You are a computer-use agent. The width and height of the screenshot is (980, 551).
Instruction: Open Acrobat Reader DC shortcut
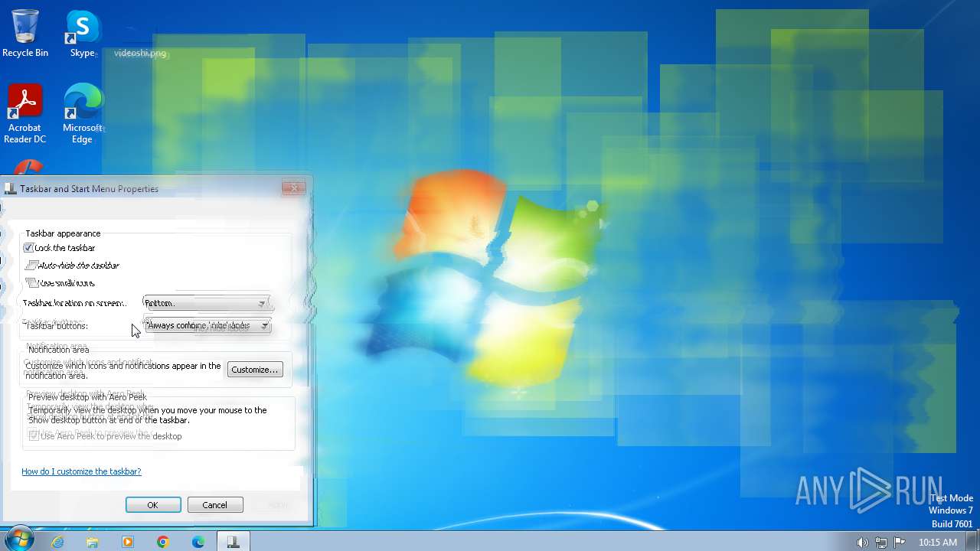[25, 114]
